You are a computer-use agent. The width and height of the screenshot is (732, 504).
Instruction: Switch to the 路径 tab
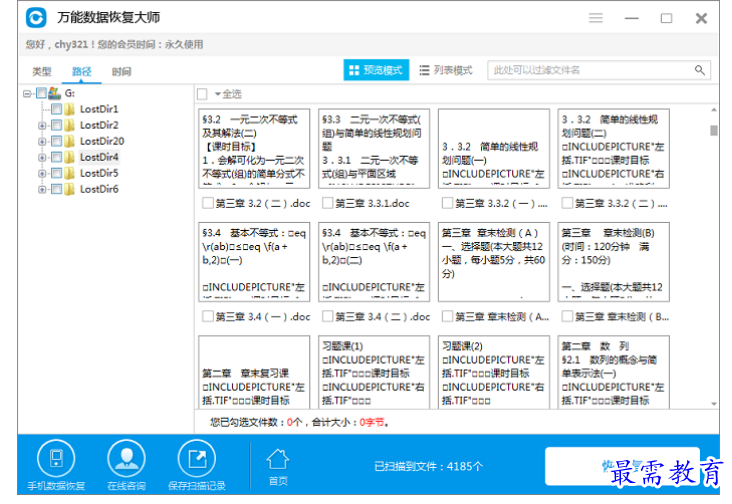click(82, 71)
